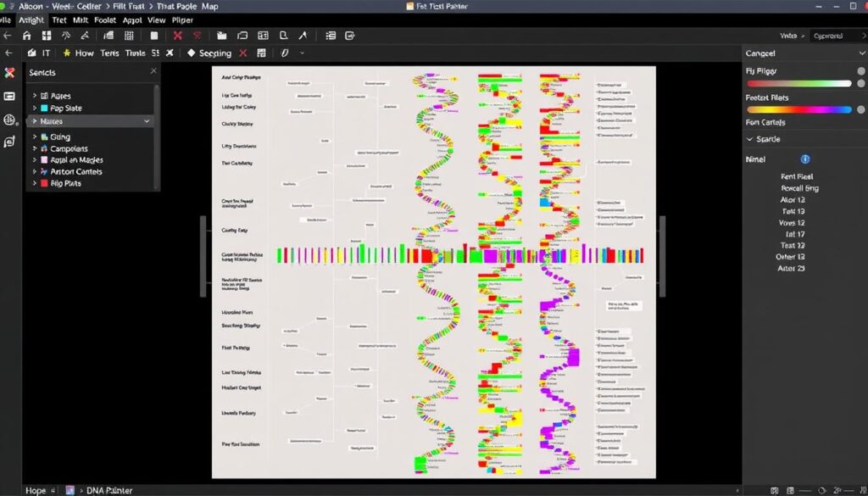The height and width of the screenshot is (496, 868).
Task: Click the folder icon in top toolbar
Action: pos(221,36)
